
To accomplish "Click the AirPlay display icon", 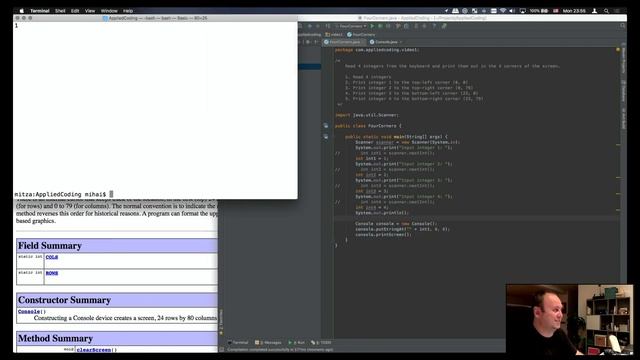I will pyautogui.click(x=522, y=11).
